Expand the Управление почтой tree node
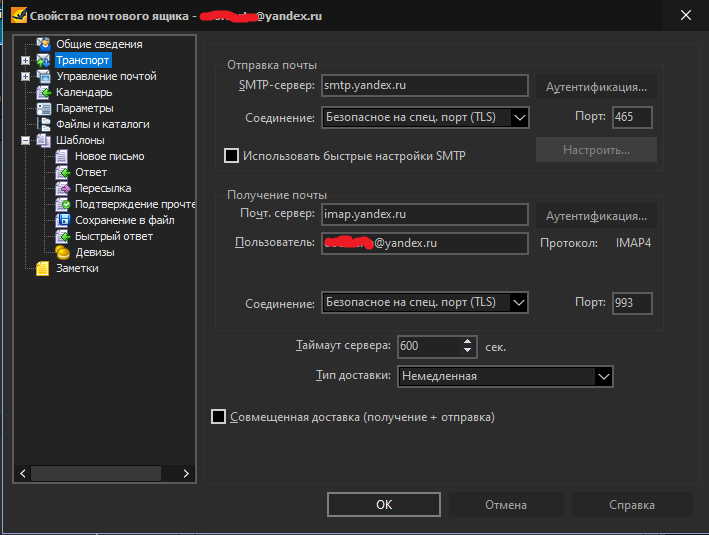 point(25,76)
